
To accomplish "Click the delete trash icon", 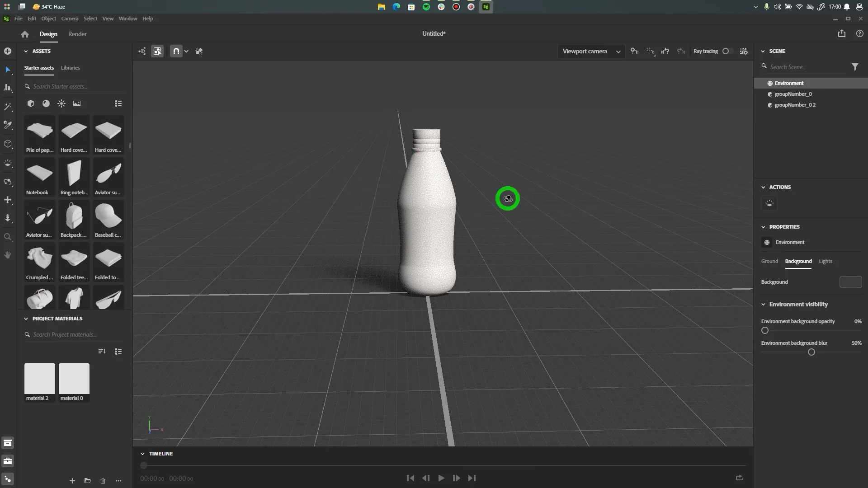I will click(x=103, y=481).
